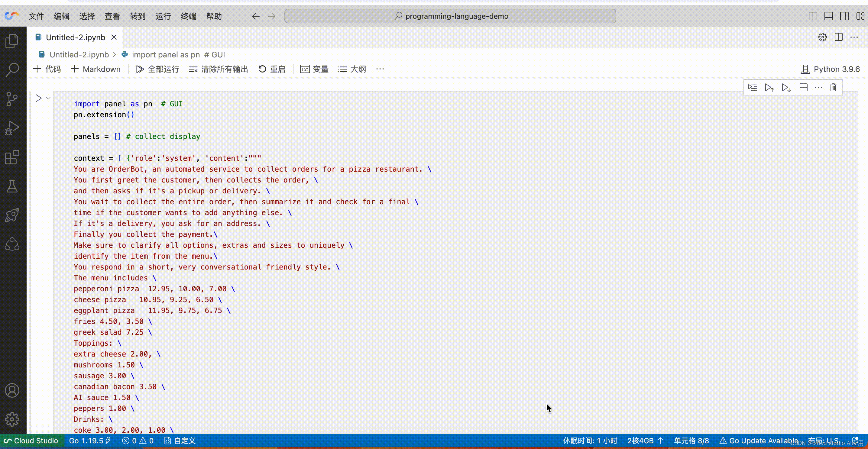Open the Search view in sidebar

(x=12, y=70)
